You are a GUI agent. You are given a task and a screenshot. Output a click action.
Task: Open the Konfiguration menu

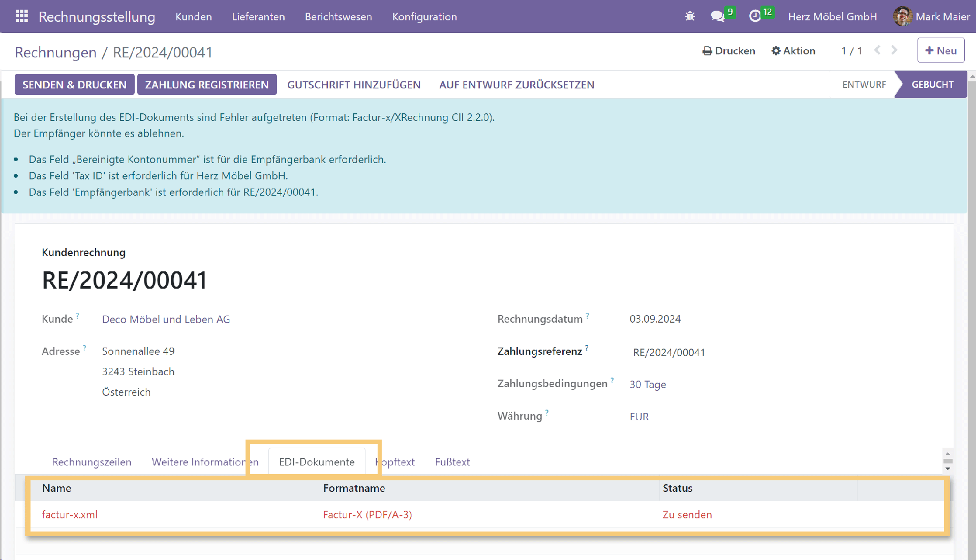pos(424,17)
